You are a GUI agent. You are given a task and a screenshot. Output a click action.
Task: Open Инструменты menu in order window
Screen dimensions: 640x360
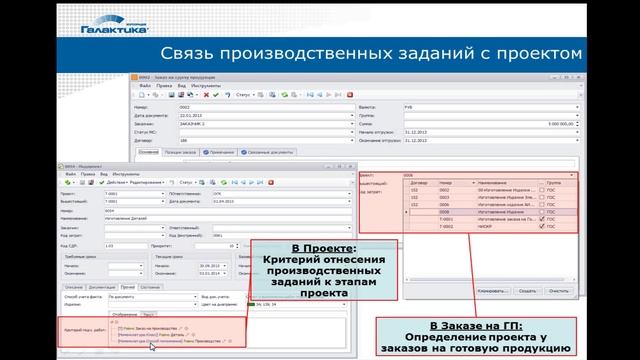[206, 86]
